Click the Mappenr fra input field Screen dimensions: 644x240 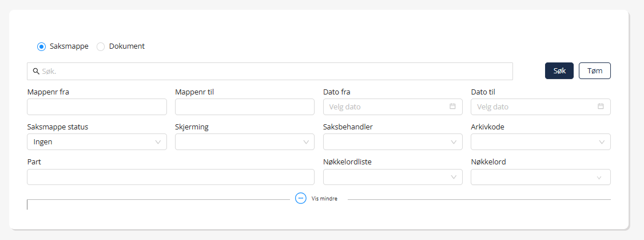(97, 107)
